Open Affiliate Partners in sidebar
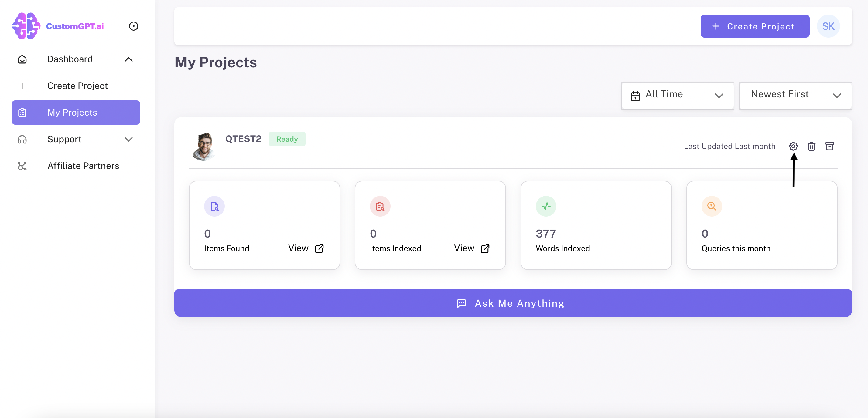The image size is (868, 418). 83,166
